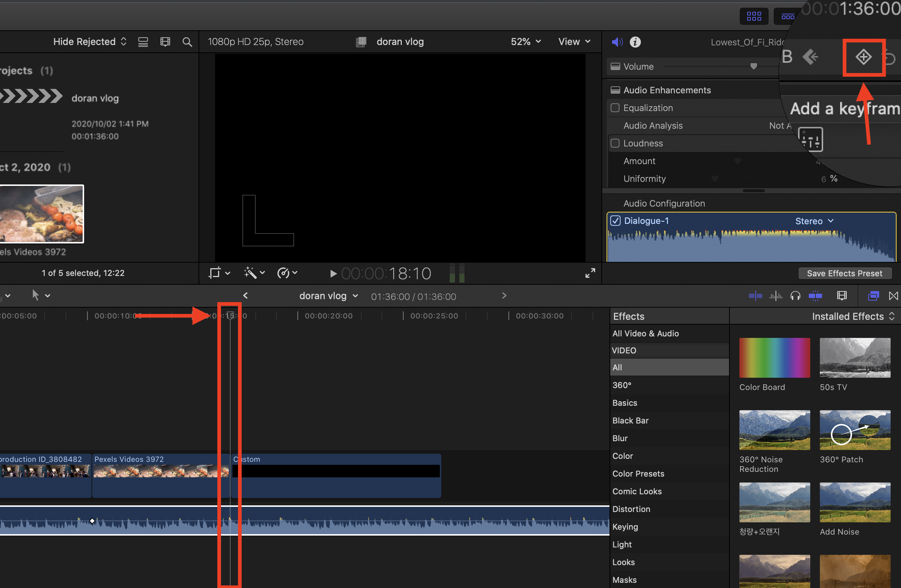Select the Blur effects category

point(620,438)
